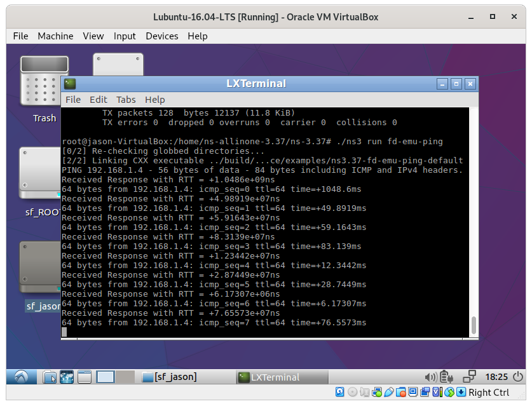The height and width of the screenshot is (406, 532).
Task: Click the iconify all windows panel icon
Action: point(85,377)
